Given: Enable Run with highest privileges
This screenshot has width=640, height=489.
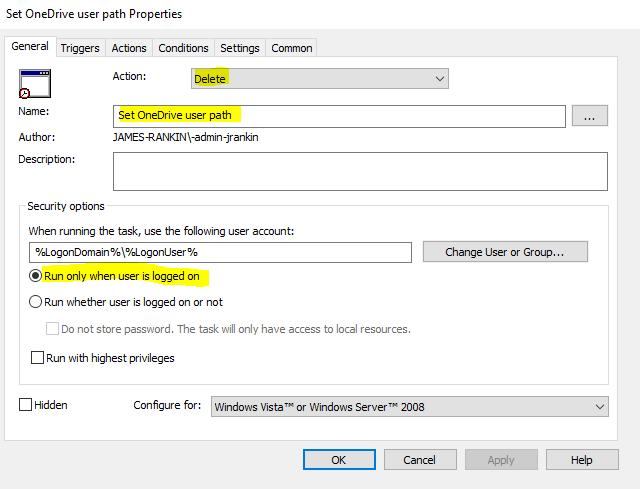Looking at the screenshot, I should [38, 357].
